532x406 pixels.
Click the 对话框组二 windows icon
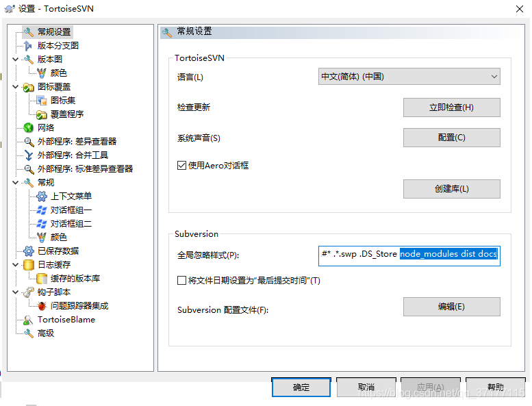[x=42, y=224]
